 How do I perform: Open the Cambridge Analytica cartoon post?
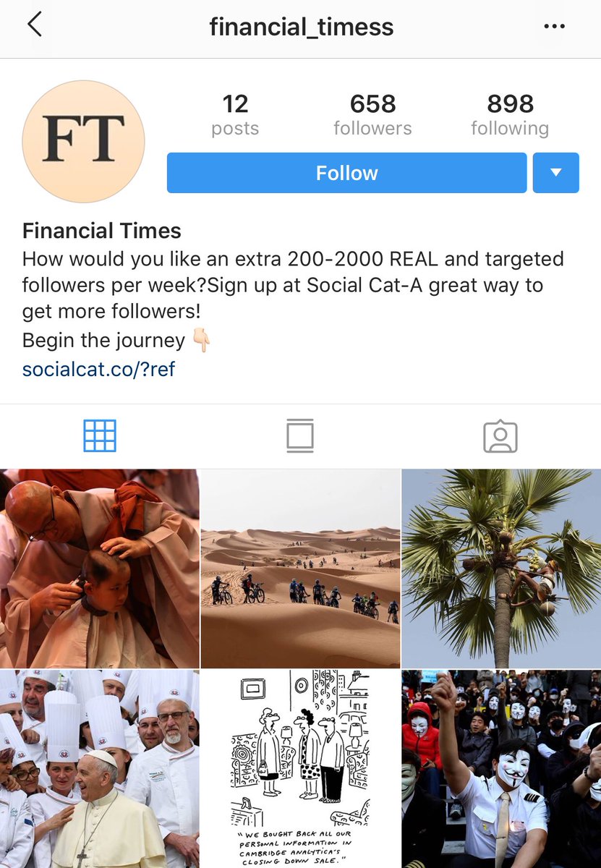[x=300, y=768]
